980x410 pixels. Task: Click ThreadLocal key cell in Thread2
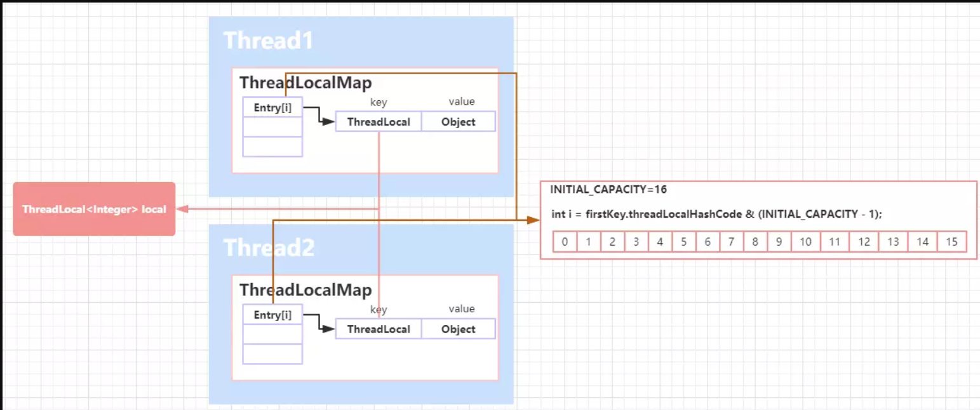click(379, 329)
